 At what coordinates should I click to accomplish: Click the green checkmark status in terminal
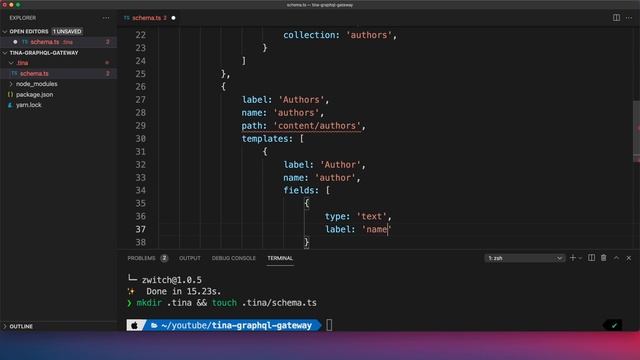tap(613, 325)
